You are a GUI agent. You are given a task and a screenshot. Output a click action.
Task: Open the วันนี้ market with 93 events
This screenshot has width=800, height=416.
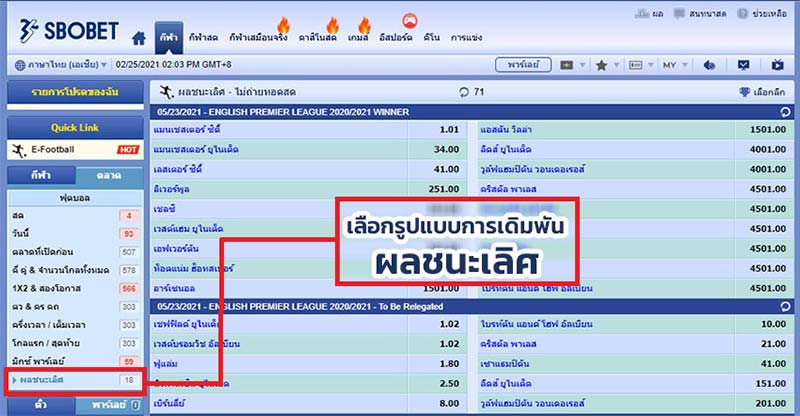tap(76, 234)
